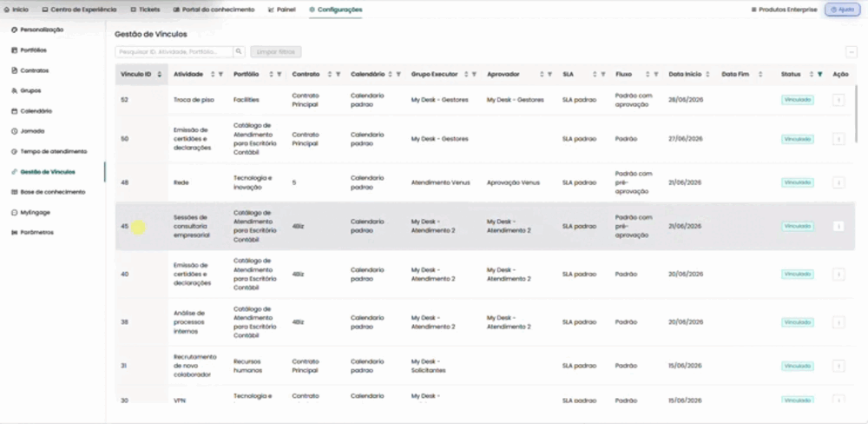Open the Centro de Experiência tab
Viewport: 868px width, 424px height.
[x=79, y=10]
